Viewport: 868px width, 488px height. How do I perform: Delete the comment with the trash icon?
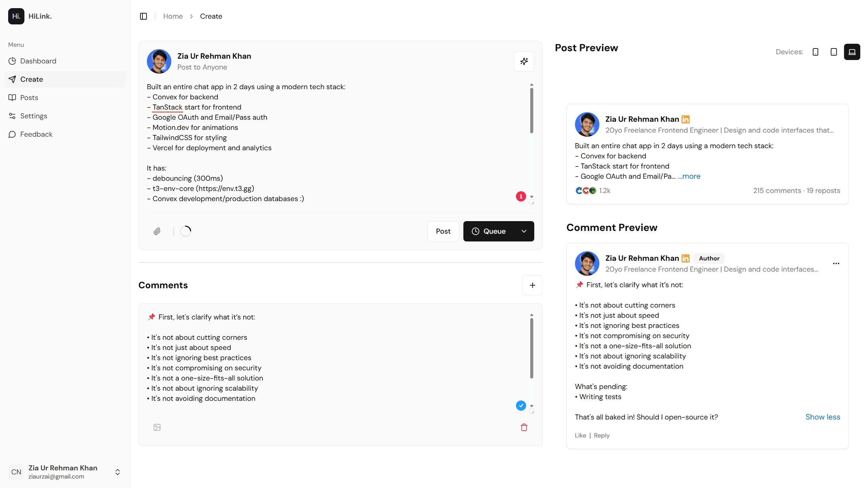524,427
